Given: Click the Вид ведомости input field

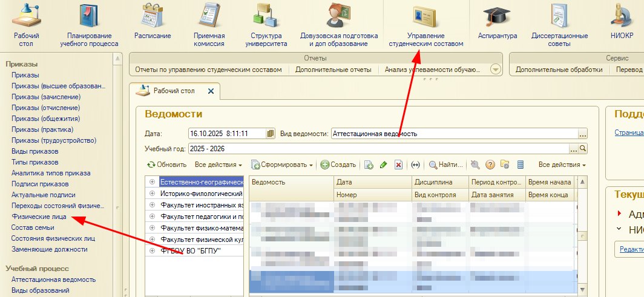Looking at the screenshot, I should point(454,134).
